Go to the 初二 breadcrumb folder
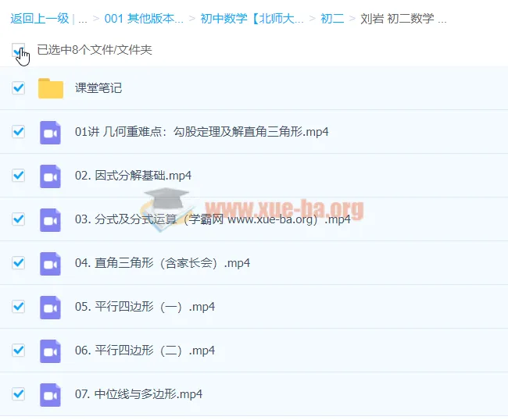The width and height of the screenshot is (508, 420). pos(333,19)
